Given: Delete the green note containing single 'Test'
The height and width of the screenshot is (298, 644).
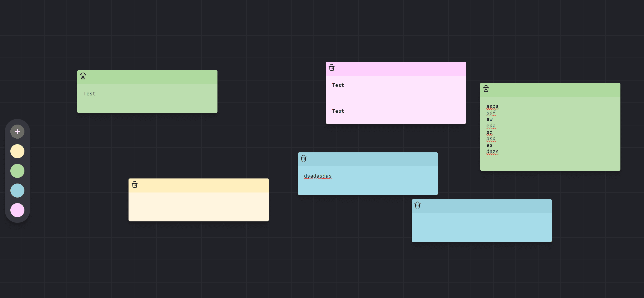Looking at the screenshot, I should click(x=83, y=76).
